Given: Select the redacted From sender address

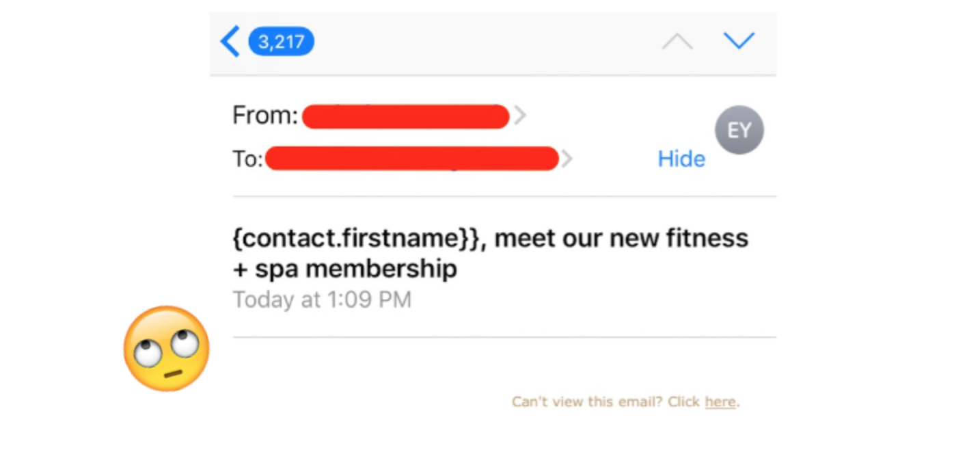Looking at the screenshot, I should pyautogui.click(x=405, y=117).
